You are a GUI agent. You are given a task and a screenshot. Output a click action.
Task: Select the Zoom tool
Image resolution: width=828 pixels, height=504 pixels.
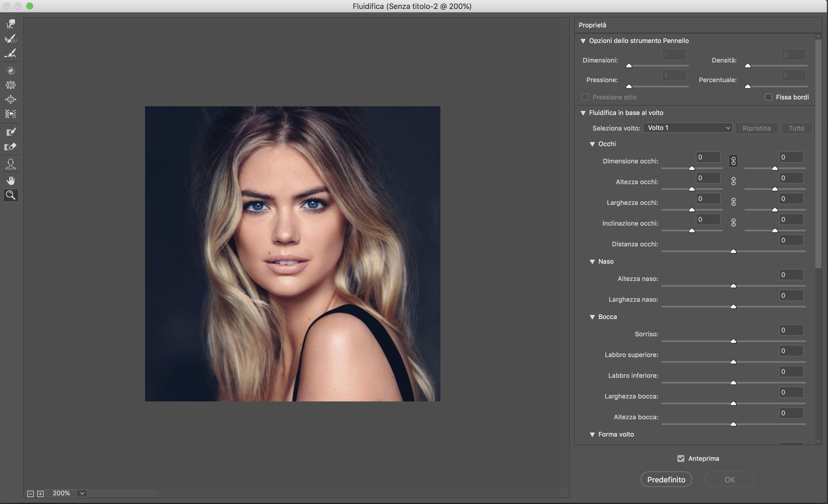pyautogui.click(x=11, y=195)
